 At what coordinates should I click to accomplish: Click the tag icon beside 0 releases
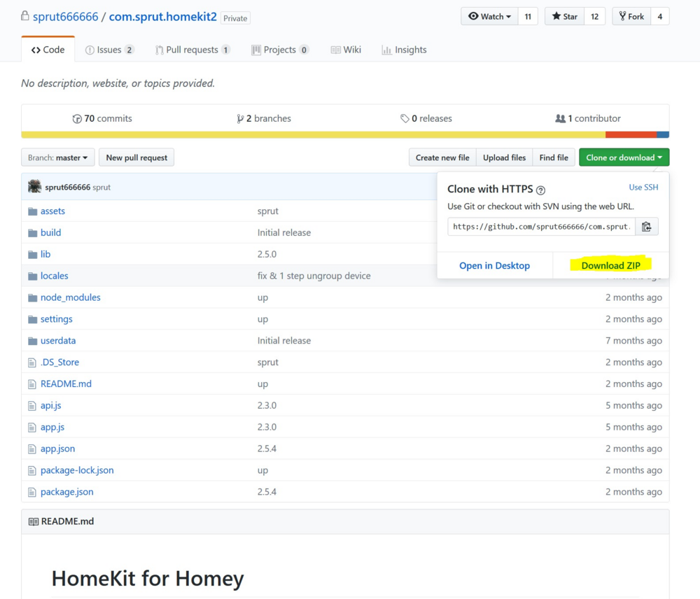tap(405, 118)
